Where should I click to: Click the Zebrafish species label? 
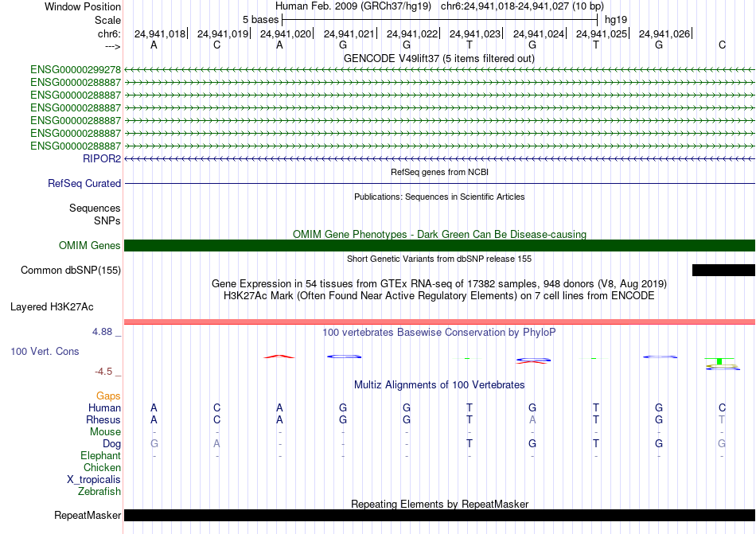click(x=99, y=492)
